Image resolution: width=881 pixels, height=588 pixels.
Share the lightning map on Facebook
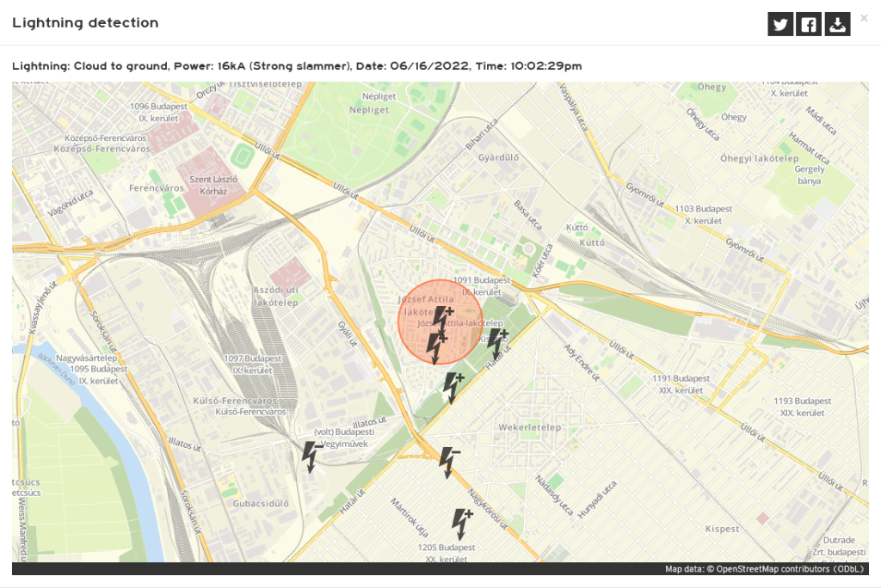pyautogui.click(x=809, y=24)
